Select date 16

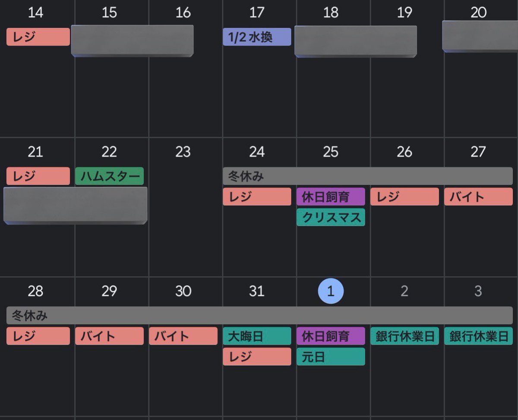click(x=183, y=13)
